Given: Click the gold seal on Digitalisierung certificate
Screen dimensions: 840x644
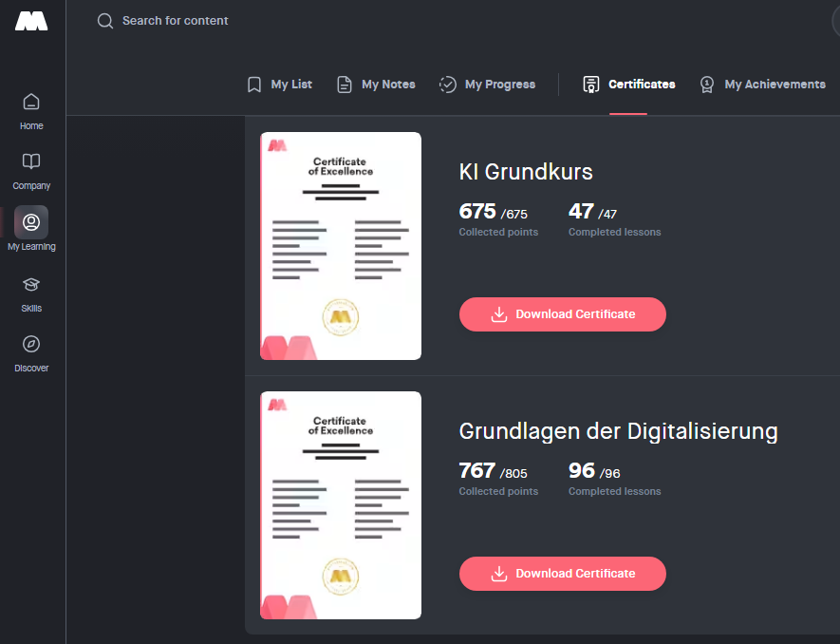Looking at the screenshot, I should (340, 577).
